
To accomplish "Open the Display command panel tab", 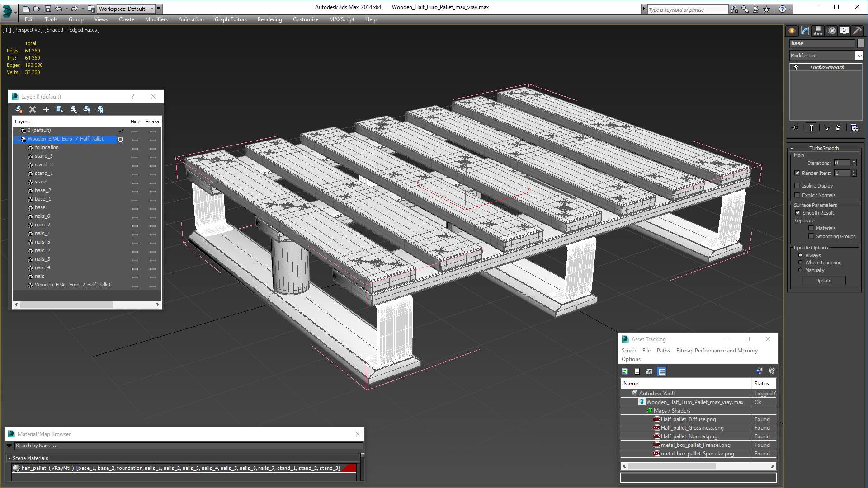I will click(844, 31).
